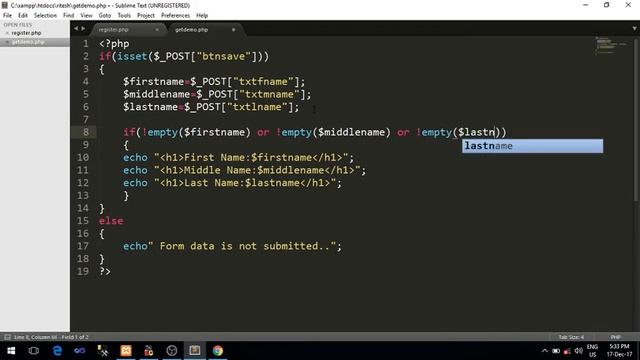Go to next tab with right arrow
The height and width of the screenshot is (360, 640).
click(x=83, y=29)
